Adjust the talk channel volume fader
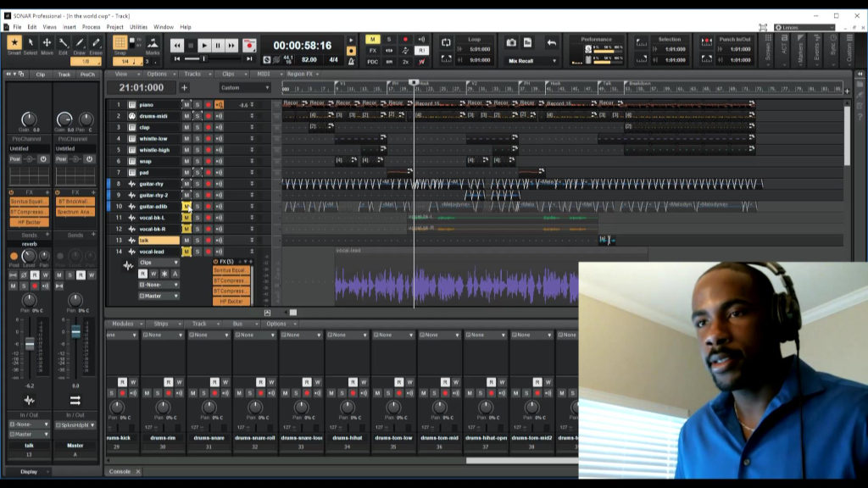Image resolution: width=868 pixels, height=488 pixels. [x=30, y=344]
